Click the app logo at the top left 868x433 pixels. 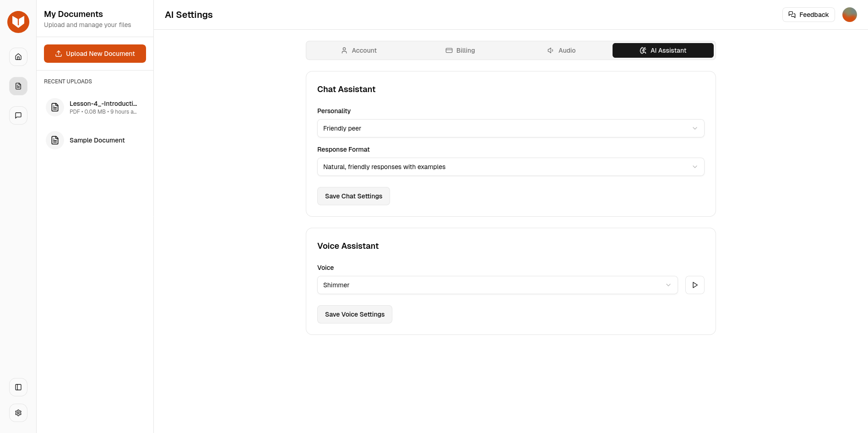pos(18,22)
